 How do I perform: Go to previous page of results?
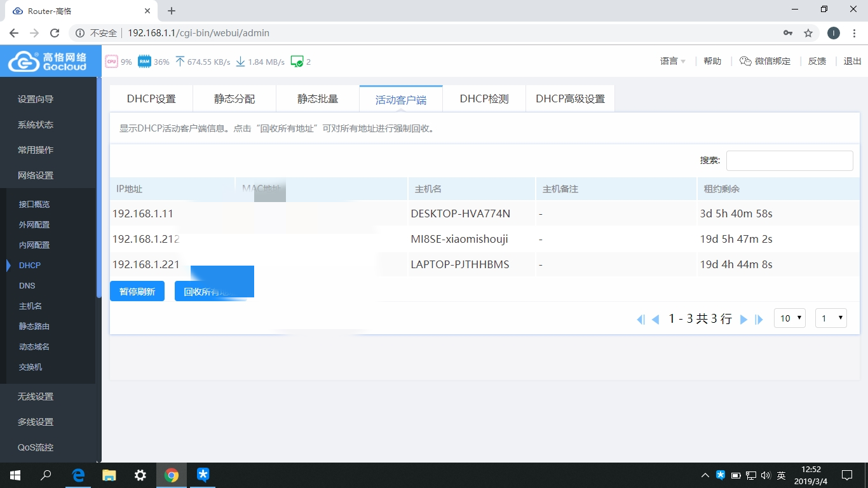655,320
